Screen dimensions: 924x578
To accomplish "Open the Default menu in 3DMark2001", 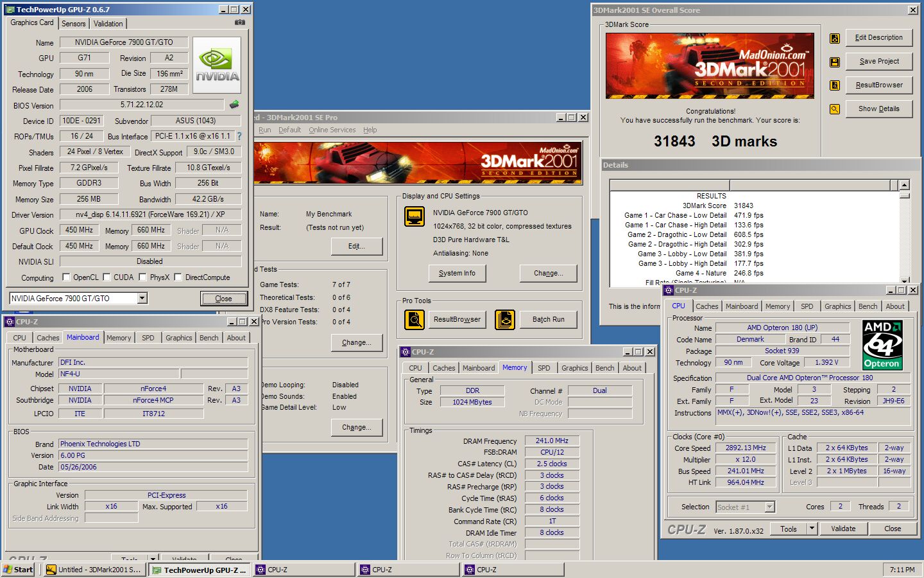I will coord(289,130).
